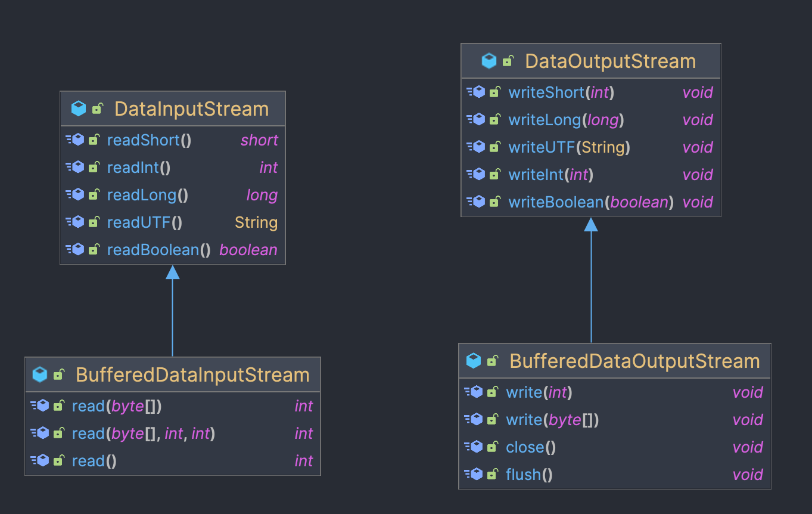The image size is (812, 514).
Task: Click the public lock icon next to readBoolean()
Action: click(94, 249)
